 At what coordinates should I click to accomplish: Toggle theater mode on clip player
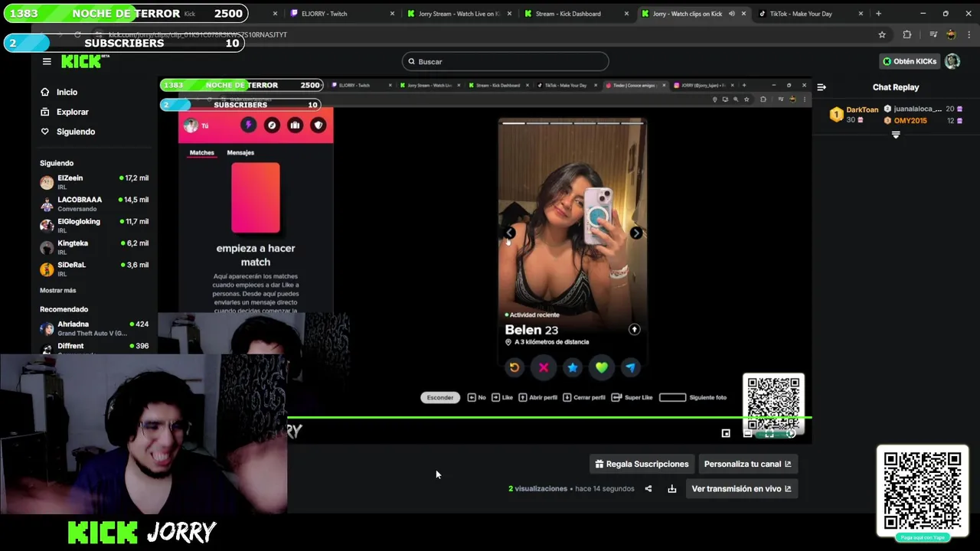pyautogui.click(x=748, y=433)
